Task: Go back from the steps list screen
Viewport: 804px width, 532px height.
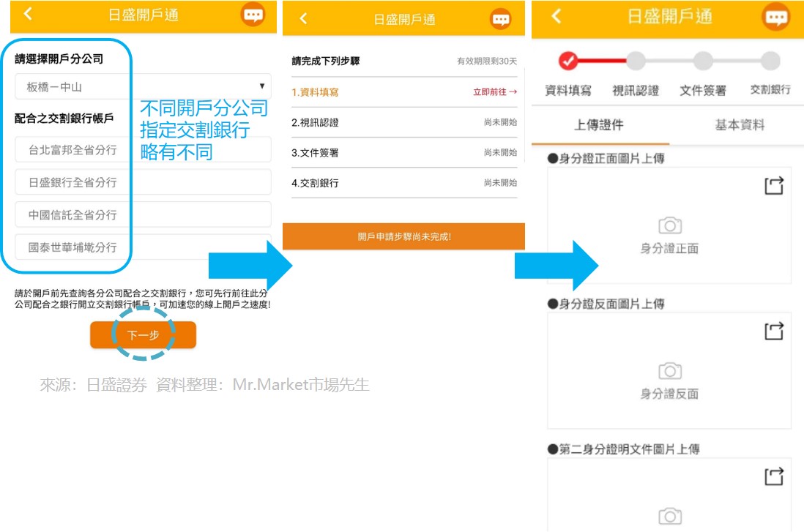Action: 304,19
